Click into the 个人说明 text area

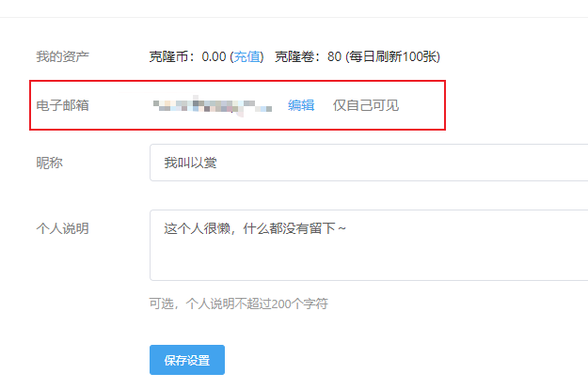click(369, 245)
